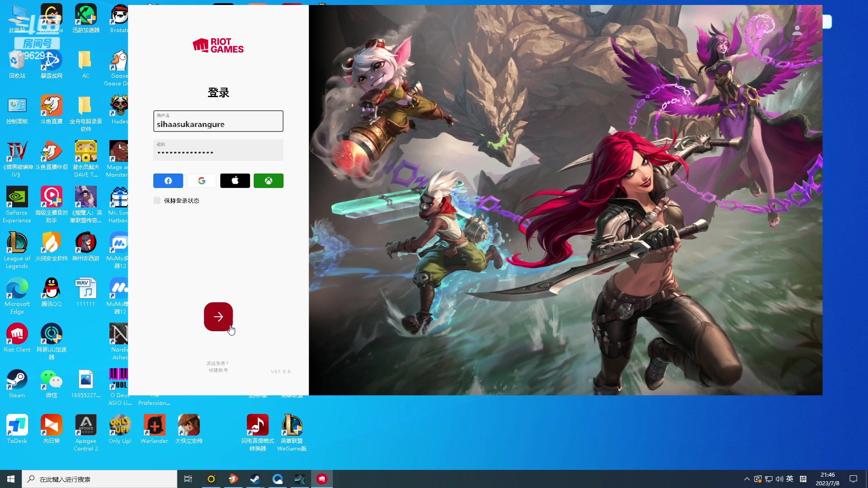Image resolution: width=868 pixels, height=488 pixels.
Task: Open the League of Legends desktop icon
Action: pos(17,244)
